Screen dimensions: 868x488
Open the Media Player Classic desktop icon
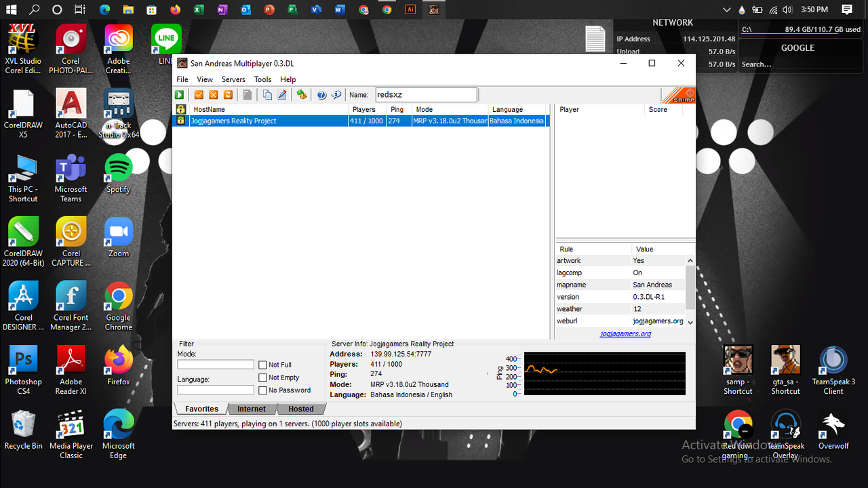(71, 434)
